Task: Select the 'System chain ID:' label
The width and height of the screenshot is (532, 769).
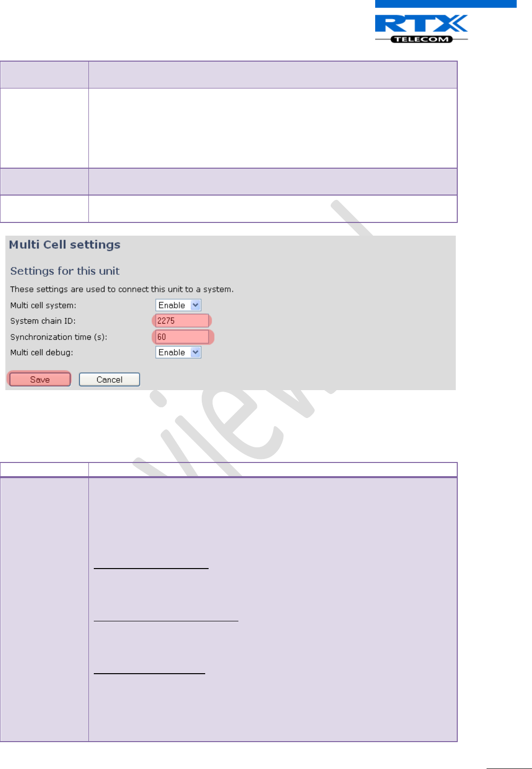Action: 43,321
